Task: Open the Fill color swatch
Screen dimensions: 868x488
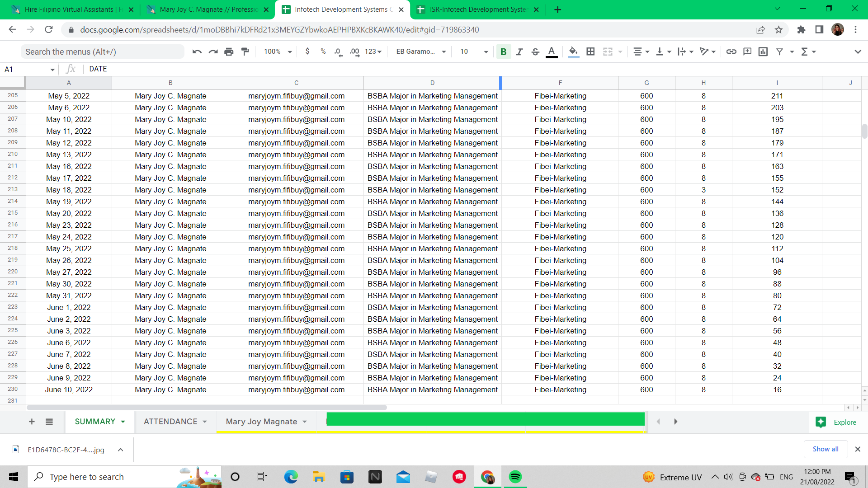Action: 573,52
